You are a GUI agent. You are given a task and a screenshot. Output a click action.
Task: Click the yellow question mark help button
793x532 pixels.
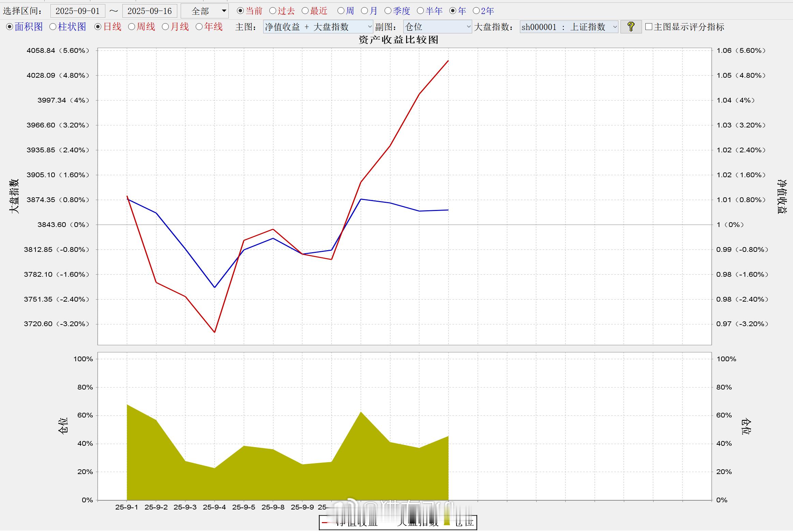pos(631,27)
